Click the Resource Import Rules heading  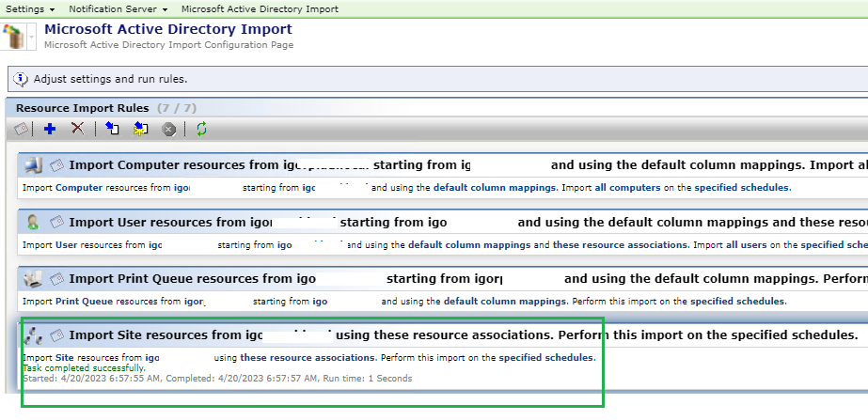click(83, 108)
